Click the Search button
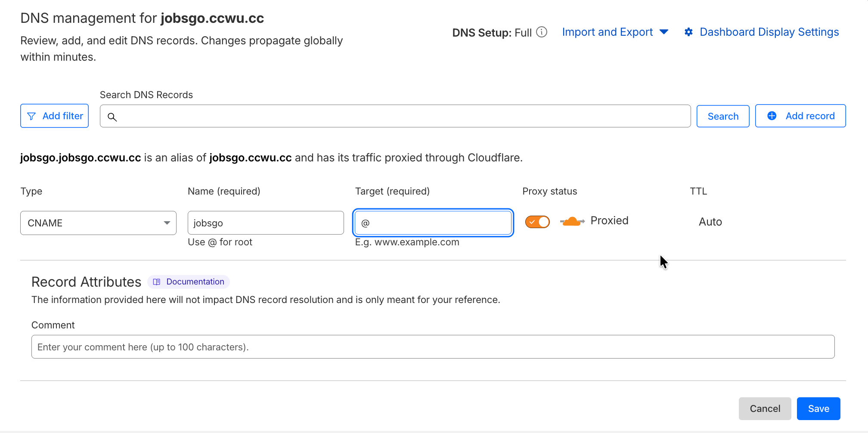Screen dimensions: 868x433 tap(723, 116)
